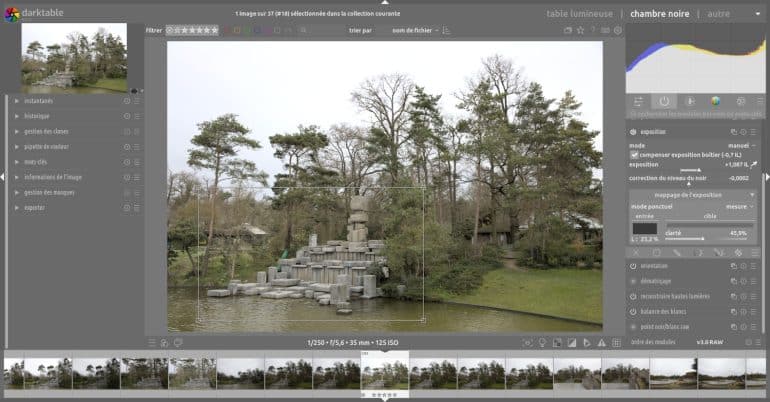Open the preferences gear icon in top toolbar

[x=617, y=31]
